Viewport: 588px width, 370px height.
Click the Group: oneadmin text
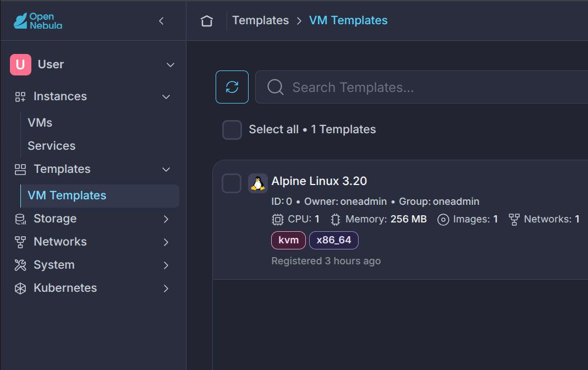click(x=439, y=202)
